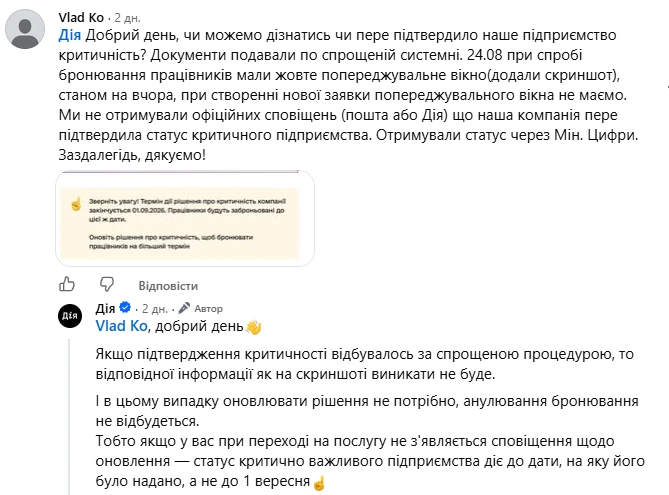Click the blue "Vlad Ko" mention in Дія's reply
Image resolution: width=669 pixels, height=495 pixels.
click(122, 326)
